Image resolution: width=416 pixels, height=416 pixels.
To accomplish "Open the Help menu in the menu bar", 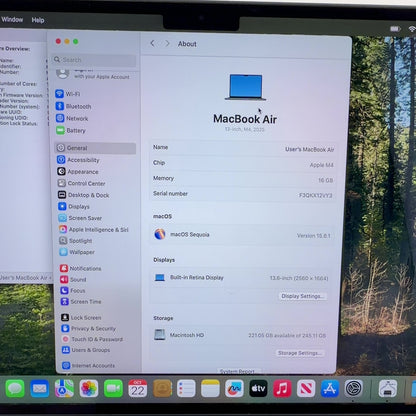I will click(x=38, y=20).
